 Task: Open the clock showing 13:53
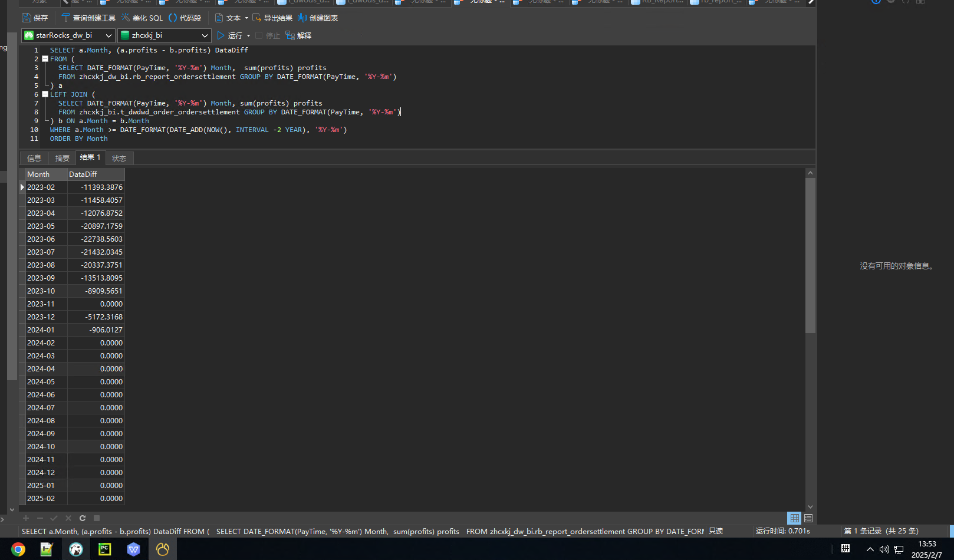pos(927,549)
